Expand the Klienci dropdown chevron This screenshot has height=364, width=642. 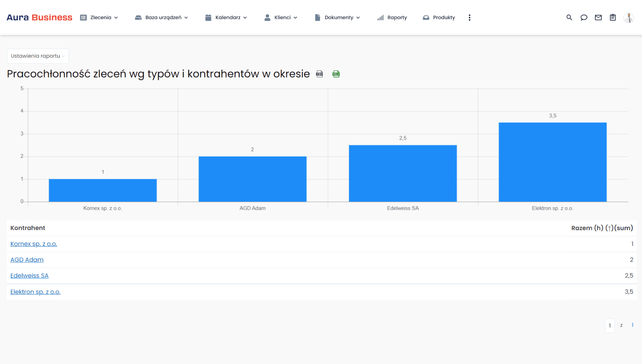click(x=296, y=18)
